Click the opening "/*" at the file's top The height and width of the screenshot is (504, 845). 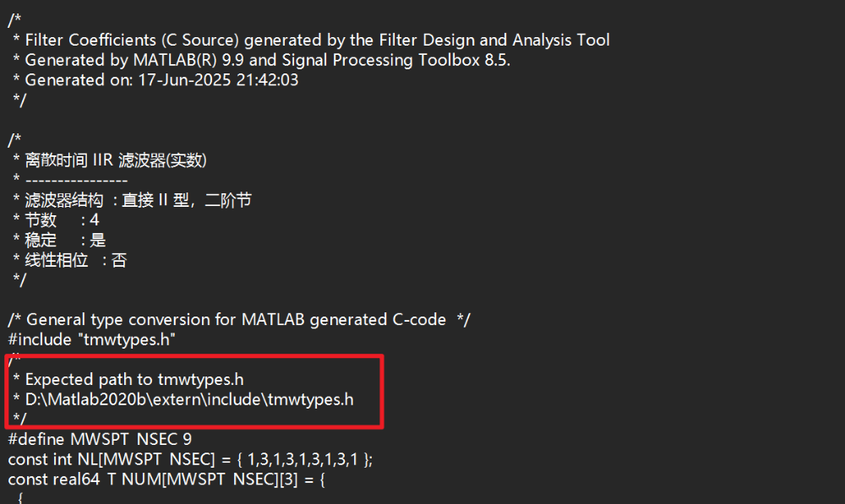pos(14,20)
